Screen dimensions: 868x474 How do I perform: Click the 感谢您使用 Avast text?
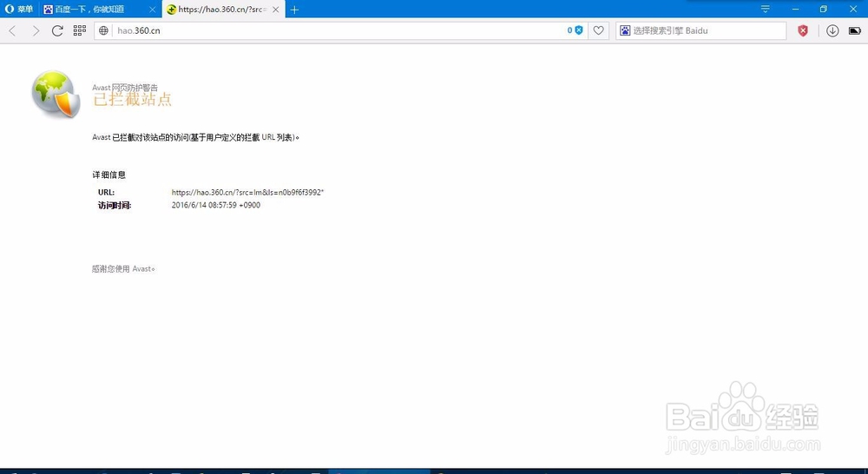point(123,269)
